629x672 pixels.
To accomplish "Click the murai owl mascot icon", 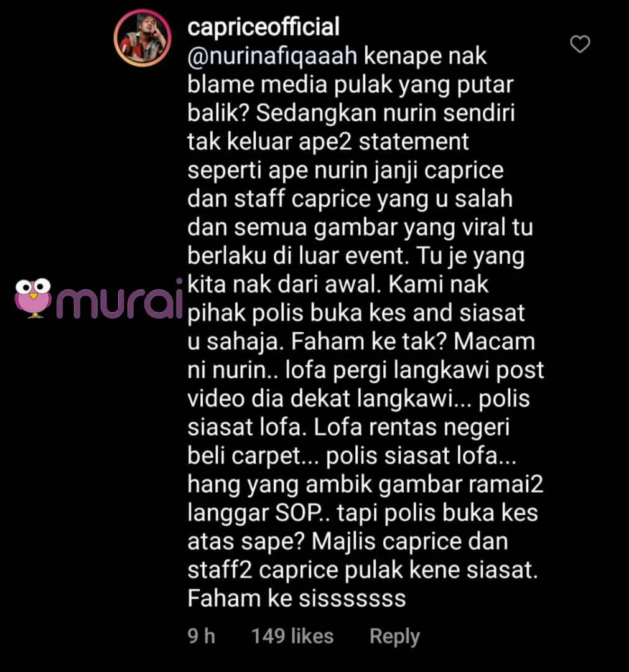I will tap(33, 298).
